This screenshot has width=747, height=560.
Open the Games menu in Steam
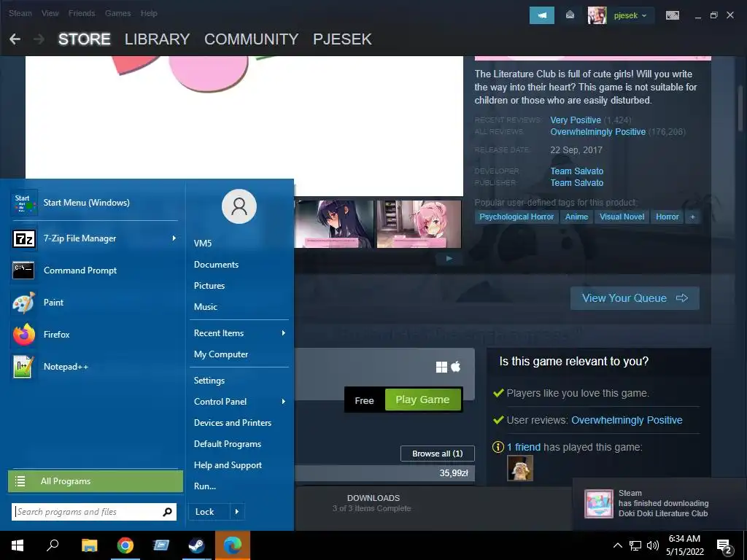click(x=117, y=13)
